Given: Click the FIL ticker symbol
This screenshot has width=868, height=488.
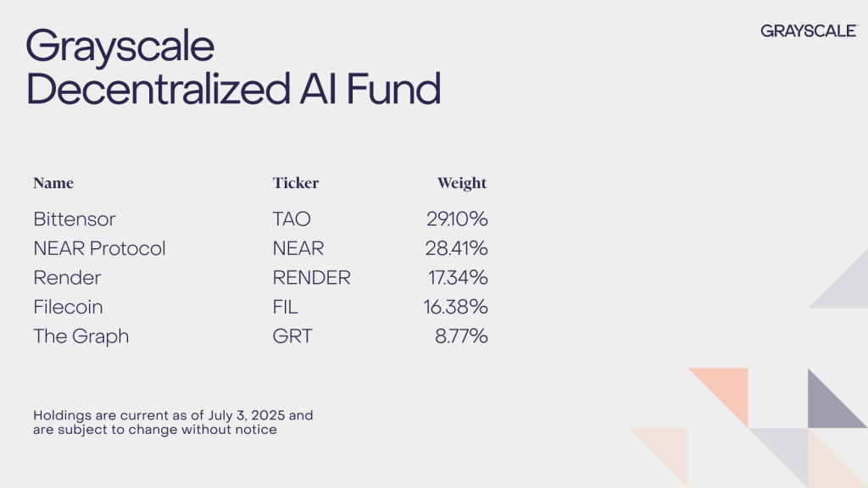Looking at the screenshot, I should point(286,307).
